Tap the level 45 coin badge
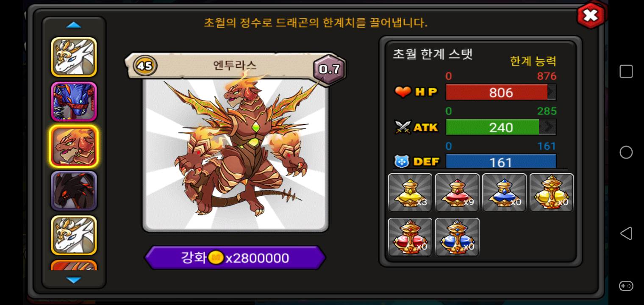This screenshot has height=305, width=644. click(145, 66)
